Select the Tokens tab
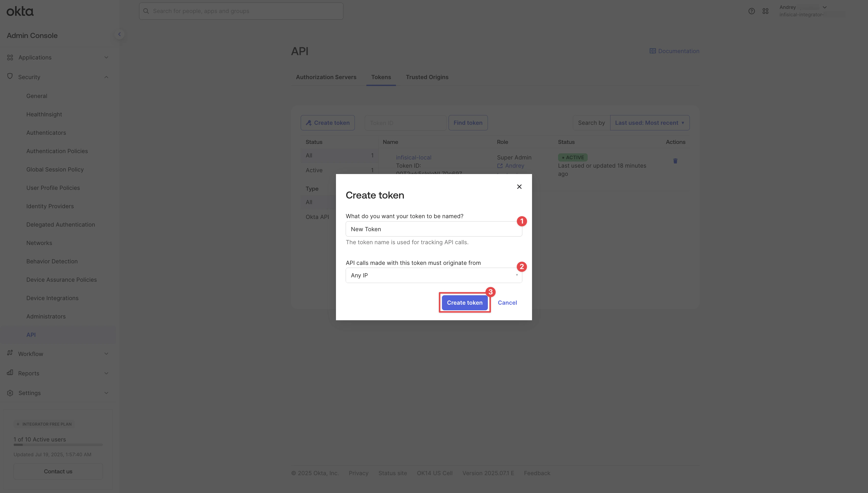Viewport: 868px width, 493px height. click(x=381, y=77)
